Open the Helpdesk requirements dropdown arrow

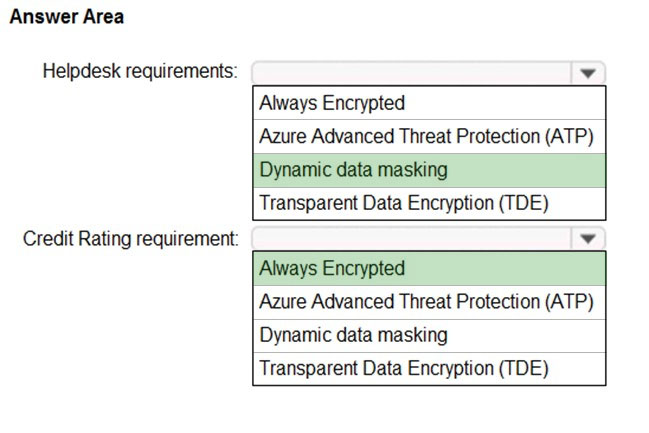(x=587, y=73)
